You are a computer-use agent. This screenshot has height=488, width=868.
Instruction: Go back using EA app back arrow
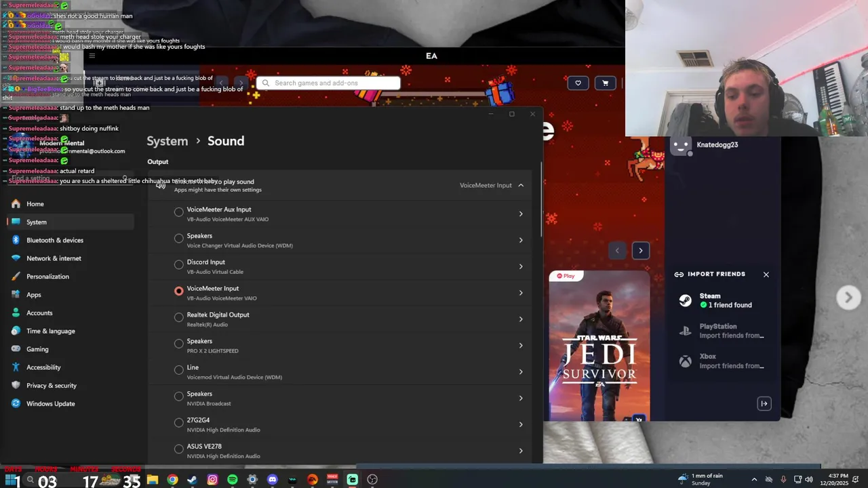click(x=221, y=83)
